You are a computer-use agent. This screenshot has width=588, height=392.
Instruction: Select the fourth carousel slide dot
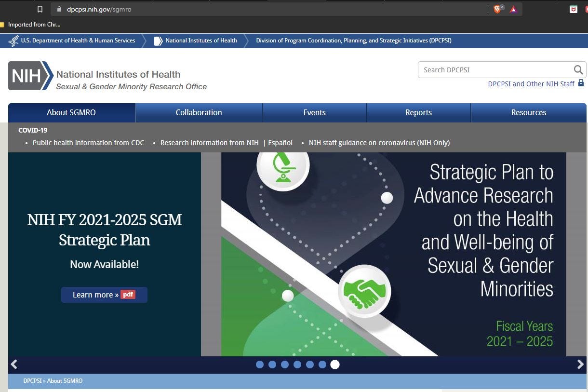297,365
